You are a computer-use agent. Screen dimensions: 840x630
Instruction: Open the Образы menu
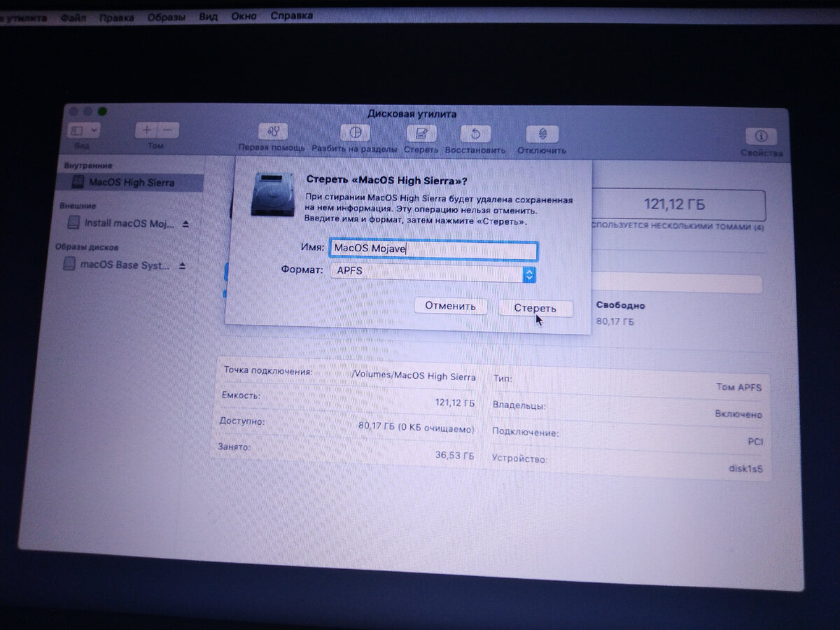(x=167, y=16)
